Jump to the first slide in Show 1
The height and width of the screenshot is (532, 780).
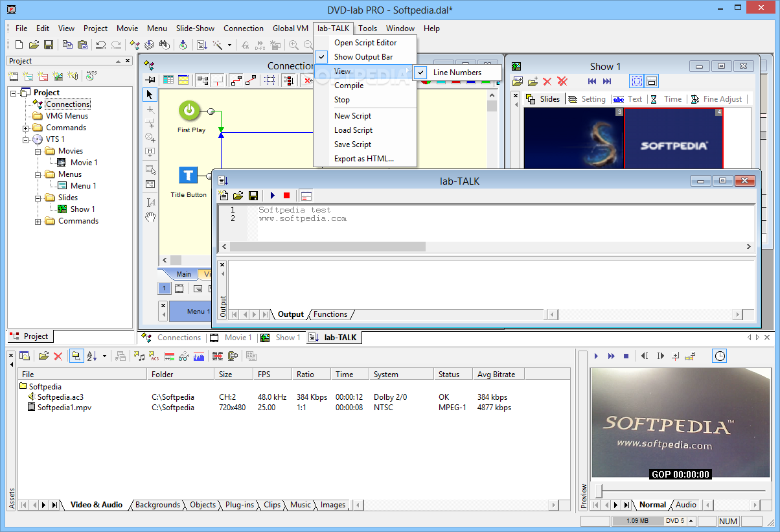point(592,81)
